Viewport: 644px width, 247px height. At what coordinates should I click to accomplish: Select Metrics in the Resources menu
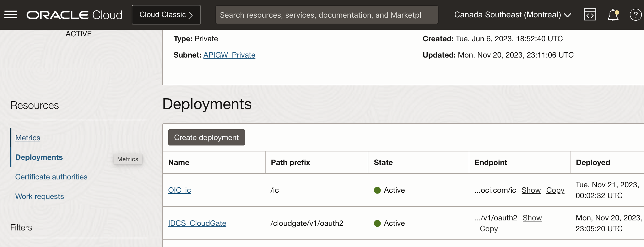click(28, 138)
